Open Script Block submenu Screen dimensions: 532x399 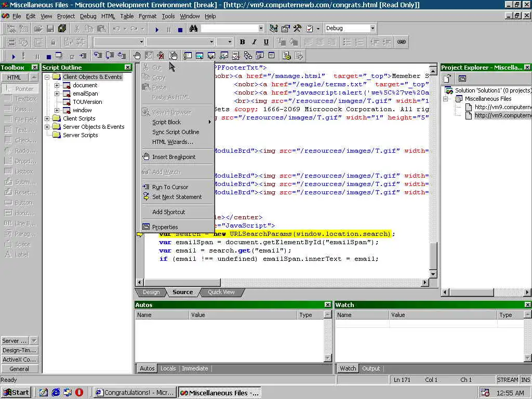click(x=177, y=122)
